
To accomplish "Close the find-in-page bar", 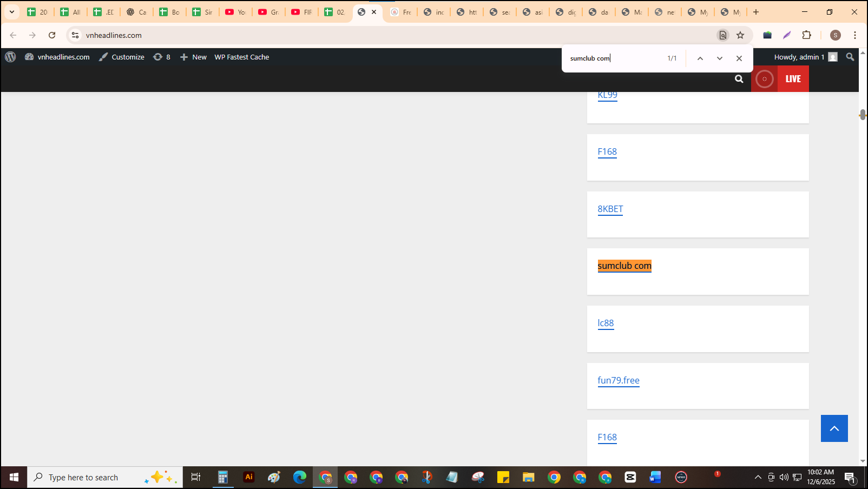I will [x=739, y=58].
